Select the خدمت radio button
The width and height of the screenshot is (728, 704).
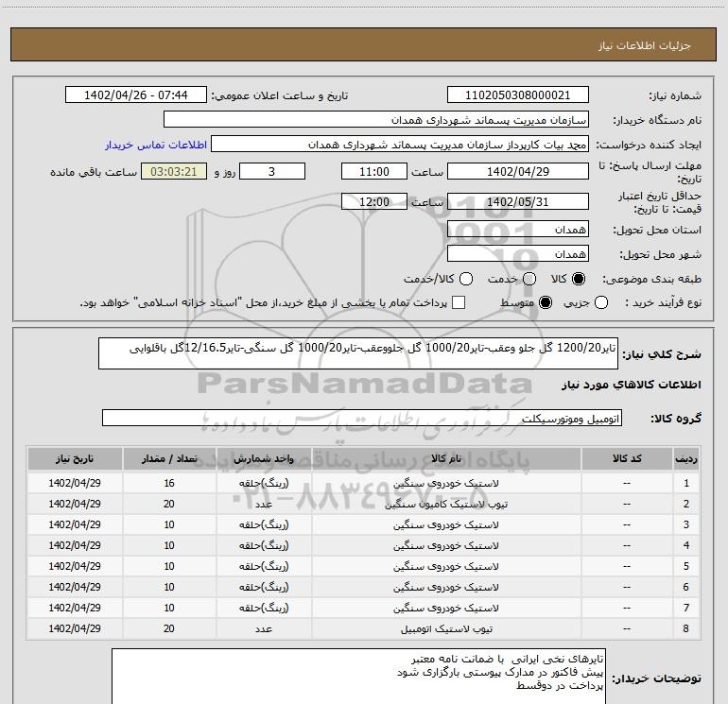pyautogui.click(x=529, y=279)
